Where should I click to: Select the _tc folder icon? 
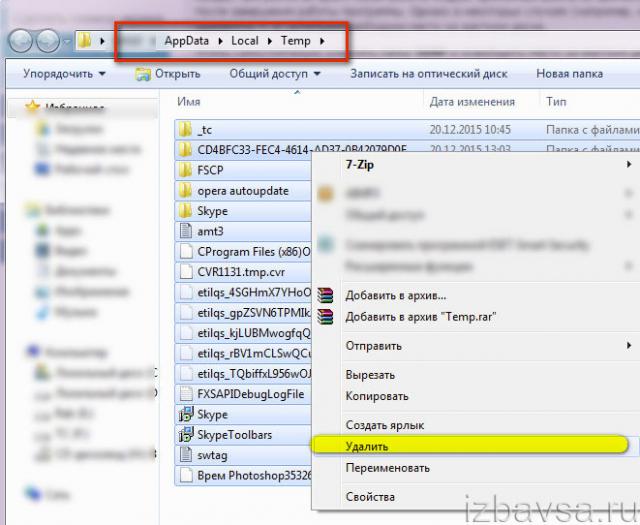tap(185, 130)
